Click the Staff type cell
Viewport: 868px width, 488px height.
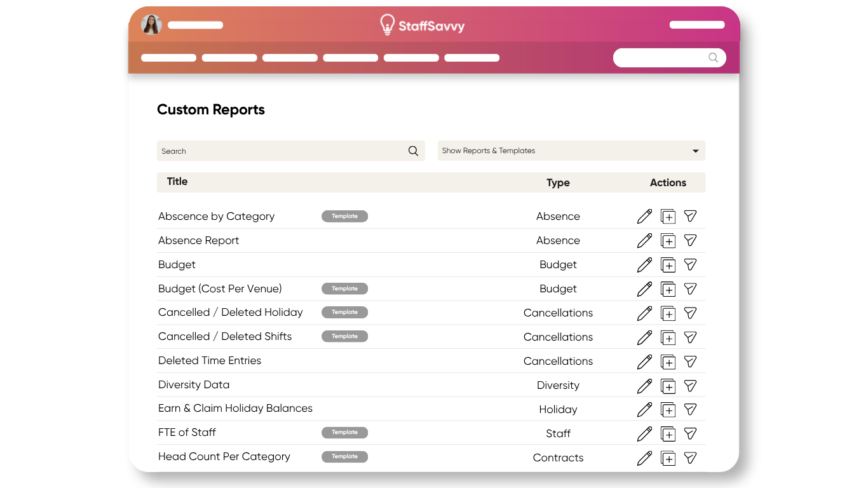tap(558, 433)
